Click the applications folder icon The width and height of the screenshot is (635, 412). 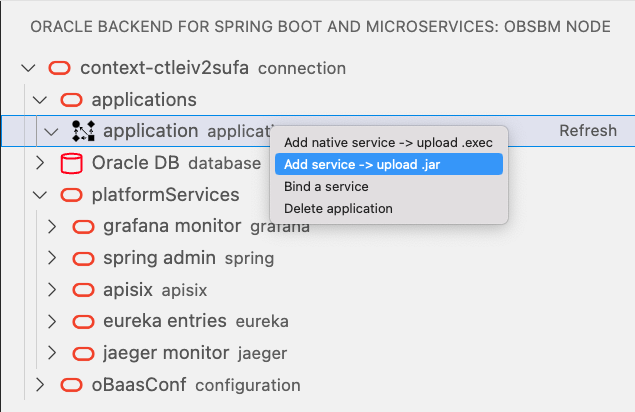pos(71,100)
